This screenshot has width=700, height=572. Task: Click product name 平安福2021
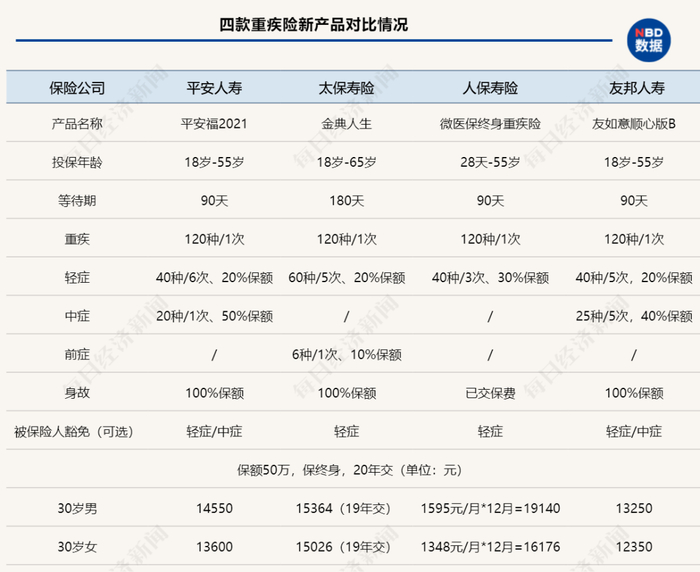coord(214,124)
